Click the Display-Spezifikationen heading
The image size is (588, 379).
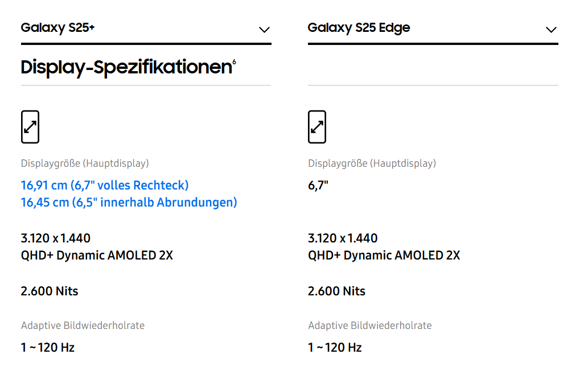[x=125, y=67]
